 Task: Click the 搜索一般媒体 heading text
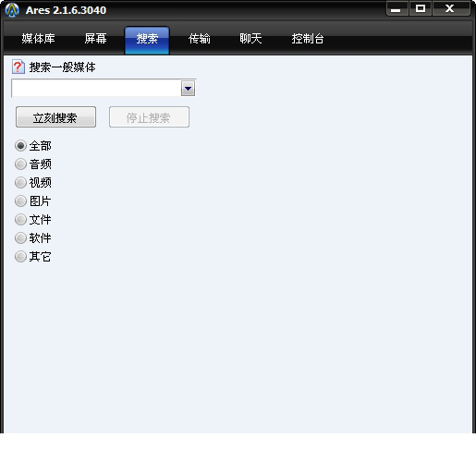click(x=62, y=67)
